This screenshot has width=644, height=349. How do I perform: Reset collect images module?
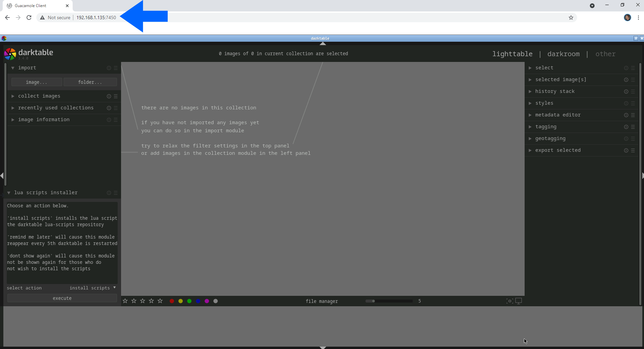click(109, 96)
